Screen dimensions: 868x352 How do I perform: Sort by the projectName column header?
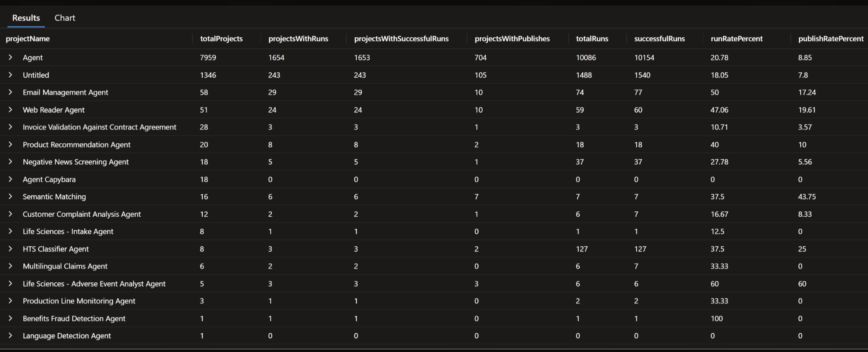(x=28, y=39)
